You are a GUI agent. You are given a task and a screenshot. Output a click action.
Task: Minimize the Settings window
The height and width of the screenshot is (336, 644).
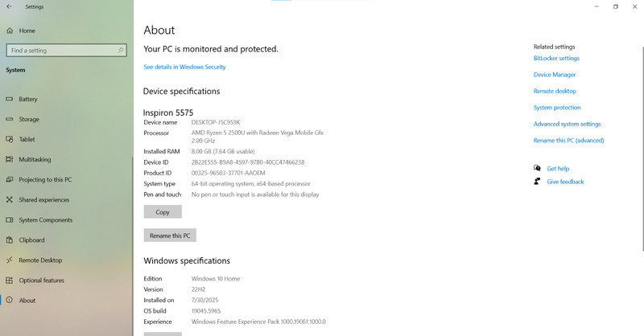[597, 6]
